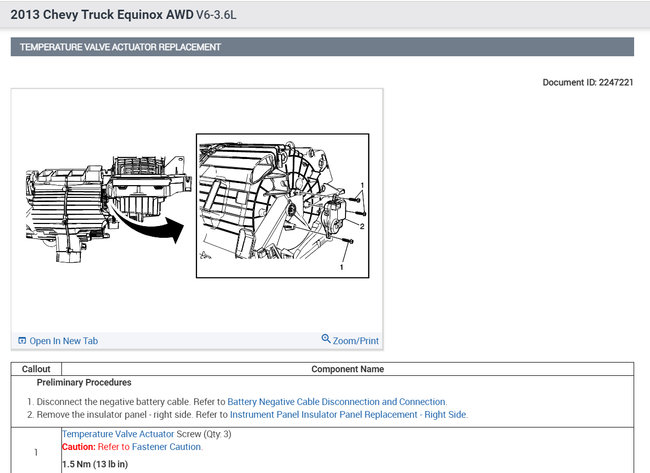Click the red Caution: label
650x473 pixels.
79,447
